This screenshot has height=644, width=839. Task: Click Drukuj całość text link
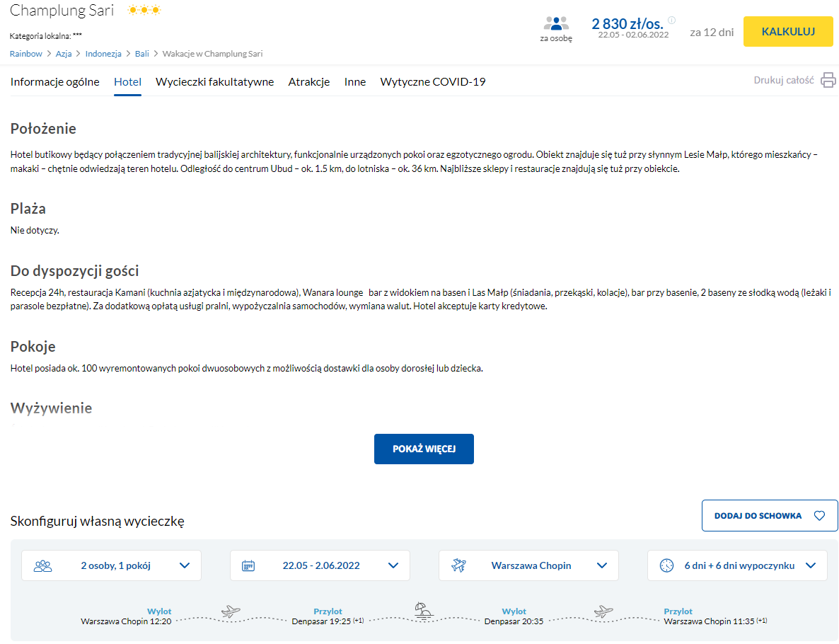(x=784, y=80)
